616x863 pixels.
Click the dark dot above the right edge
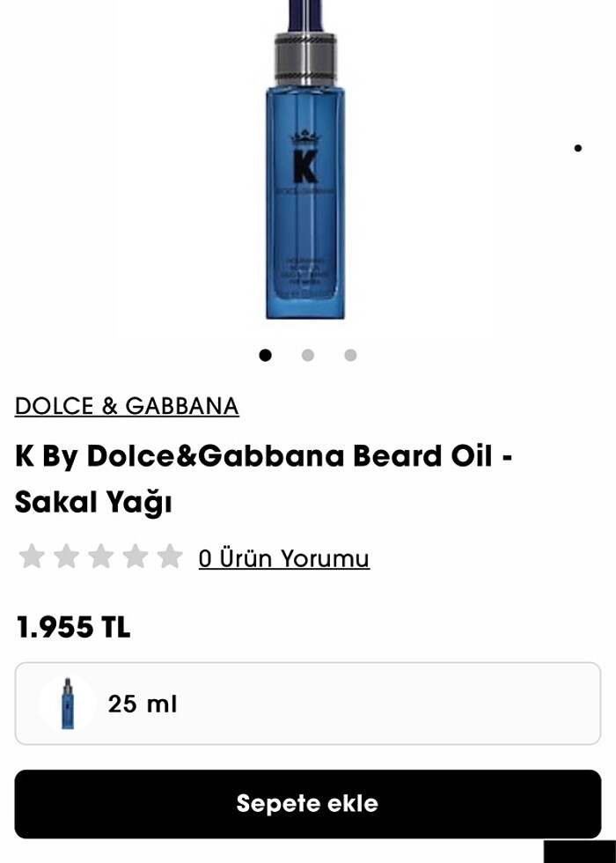[578, 146]
